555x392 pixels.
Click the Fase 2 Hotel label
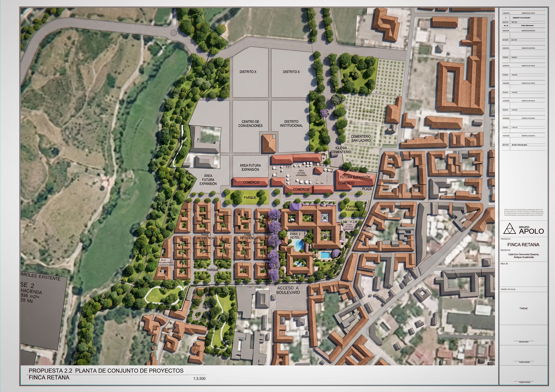click(295, 236)
